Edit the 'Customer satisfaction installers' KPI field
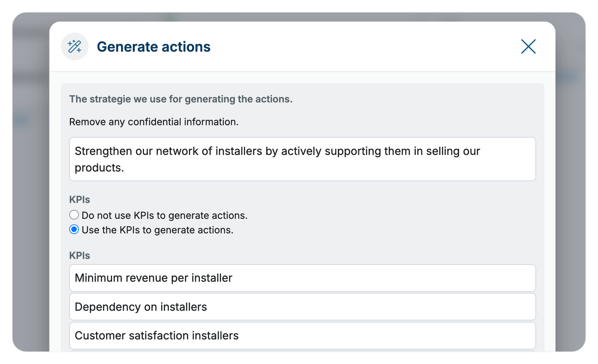598x364 pixels. point(302,336)
